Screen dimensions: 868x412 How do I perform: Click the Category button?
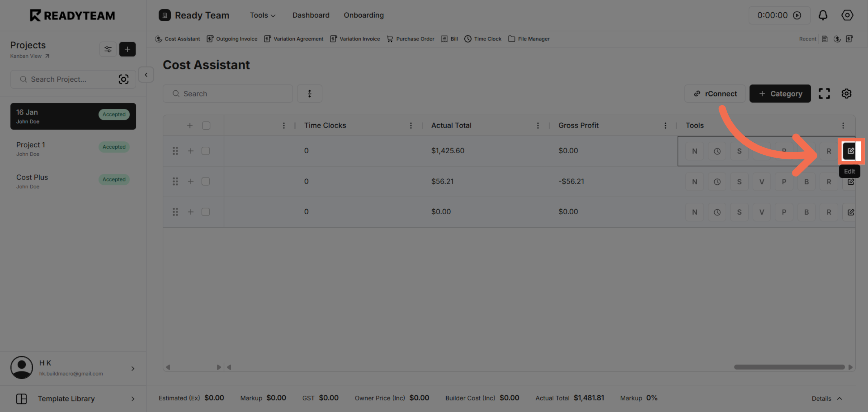coord(780,94)
